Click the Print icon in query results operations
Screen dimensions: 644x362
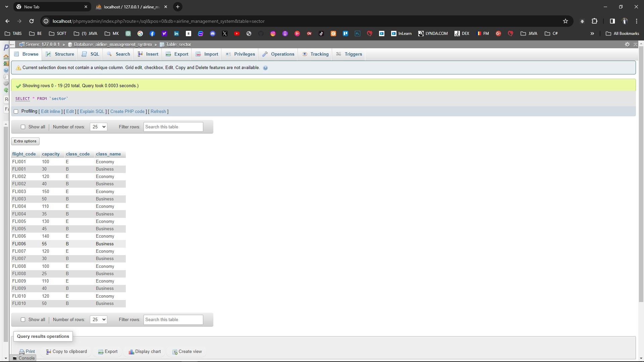22,352
